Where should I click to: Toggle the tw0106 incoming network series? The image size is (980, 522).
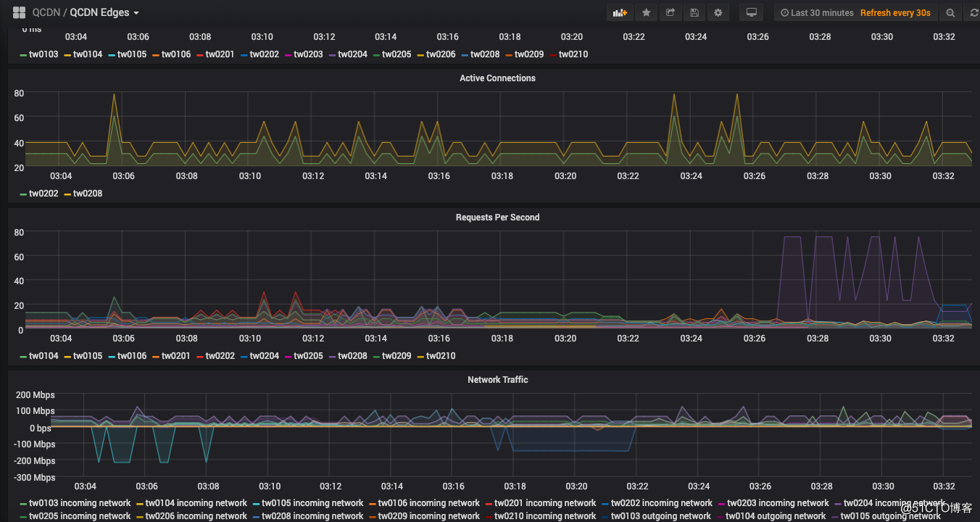(429, 503)
